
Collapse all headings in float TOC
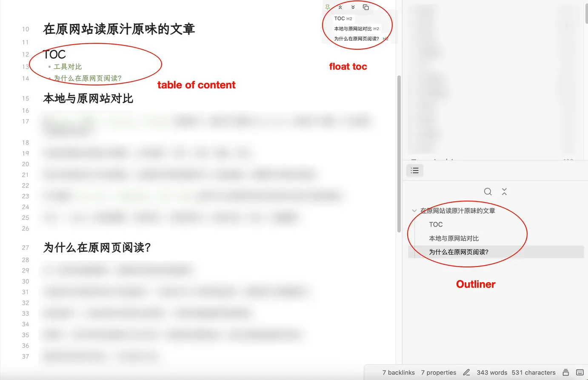click(340, 7)
